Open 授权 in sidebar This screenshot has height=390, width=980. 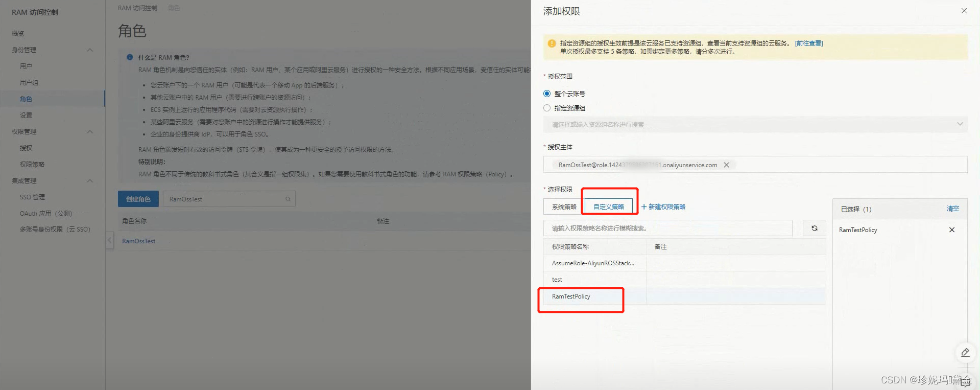26,148
